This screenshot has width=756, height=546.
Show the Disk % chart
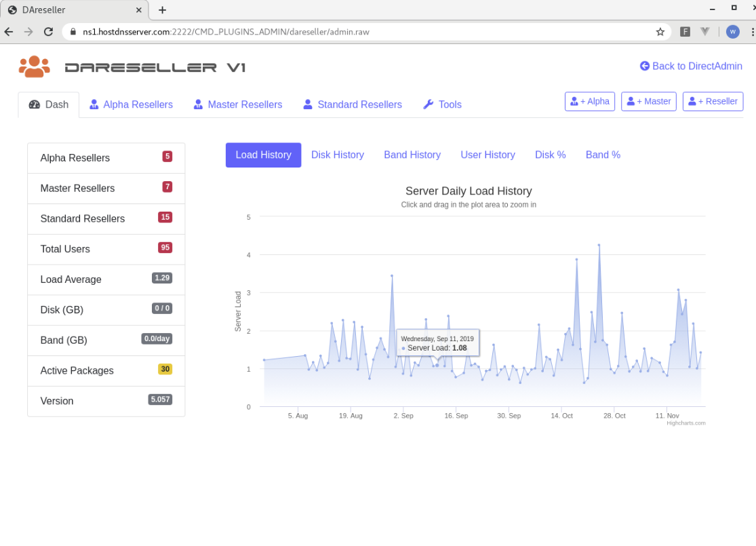[550, 155]
